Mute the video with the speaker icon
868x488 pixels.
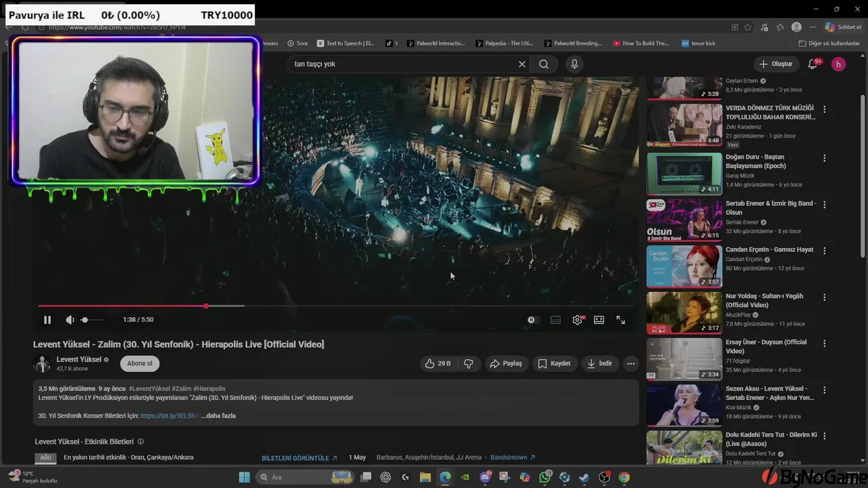coord(70,320)
